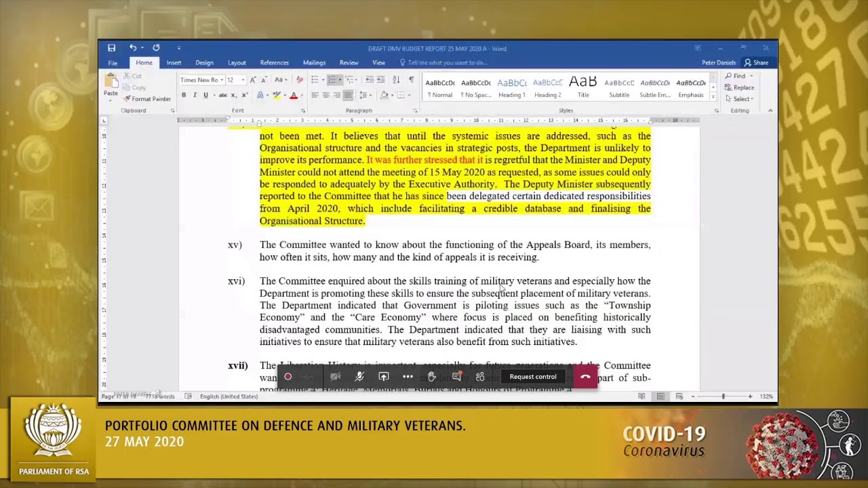Screen dimensions: 868x488
Task: Decrease font size with Shrink Font icon
Action: tap(264, 80)
